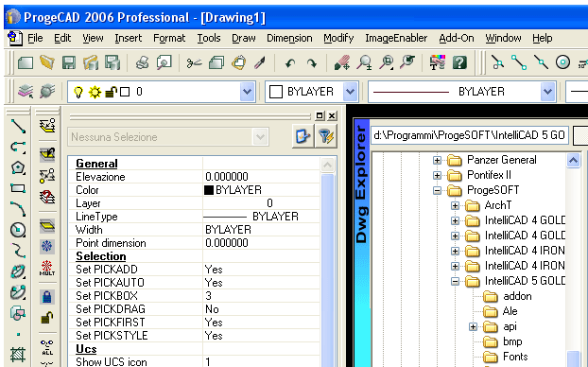Screen dimensions: 588x367
Task: Select the Hatch tool
Action: [x=18, y=354]
